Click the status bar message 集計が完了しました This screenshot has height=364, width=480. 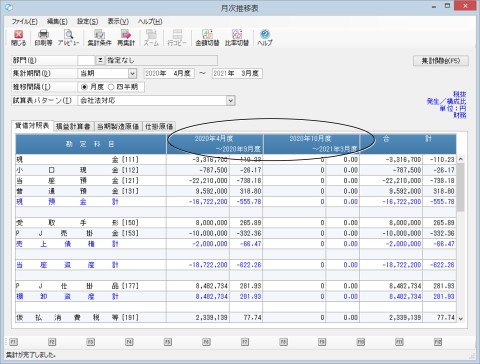tap(31, 355)
